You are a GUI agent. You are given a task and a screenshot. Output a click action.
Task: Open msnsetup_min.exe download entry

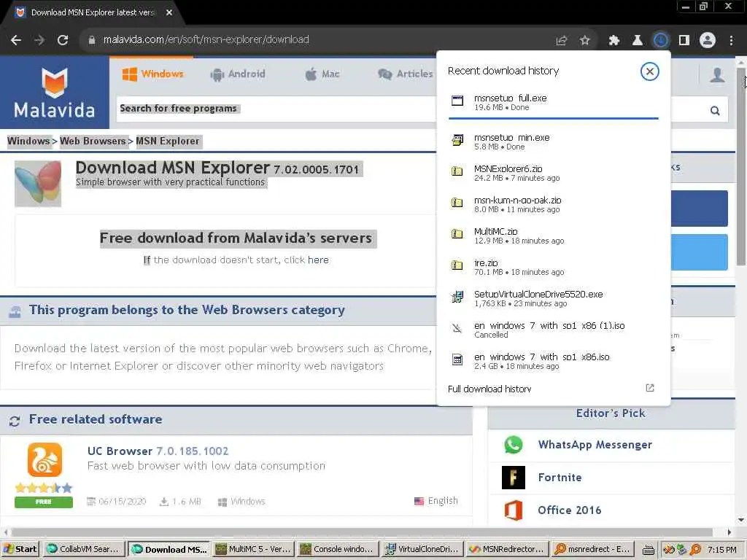[553, 141]
